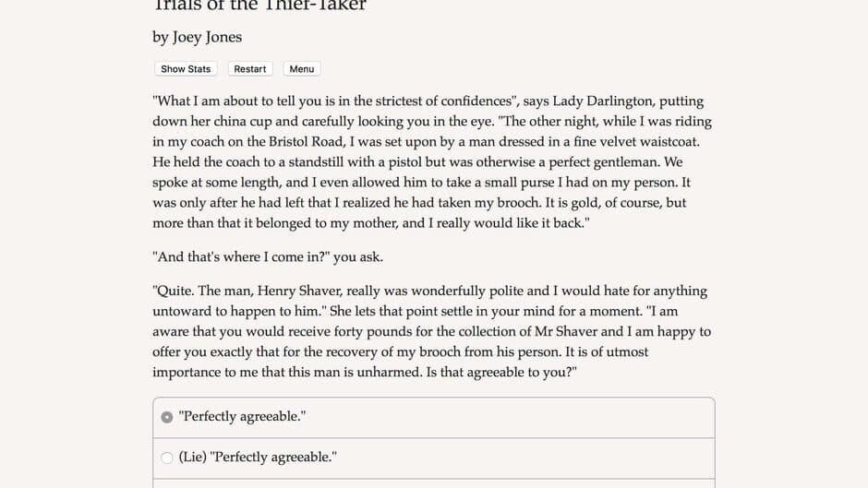
Task: Click the phrase "perfect gentleman"
Action: [591, 162]
